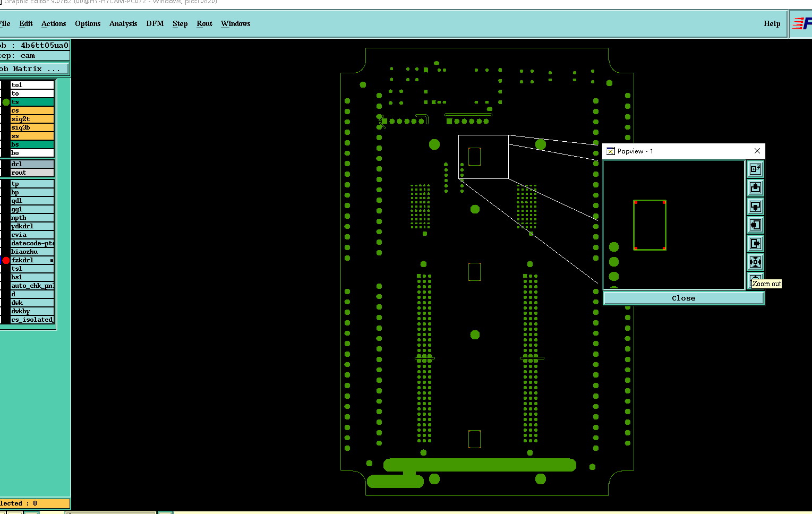This screenshot has width=812, height=514.
Task: Open the Edit menu
Action: (x=26, y=23)
